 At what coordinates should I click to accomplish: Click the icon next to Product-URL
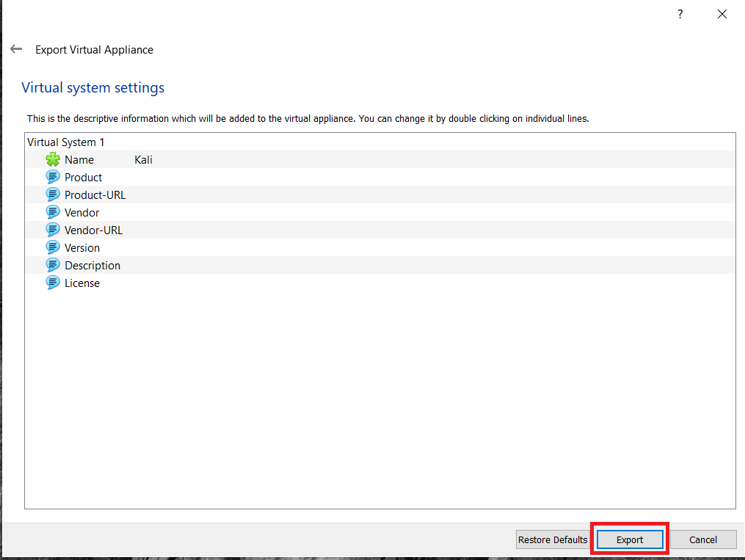coord(52,194)
